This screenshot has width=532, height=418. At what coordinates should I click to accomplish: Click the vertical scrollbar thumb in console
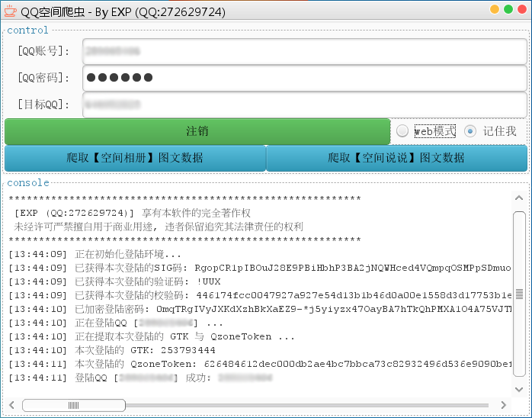click(x=519, y=294)
